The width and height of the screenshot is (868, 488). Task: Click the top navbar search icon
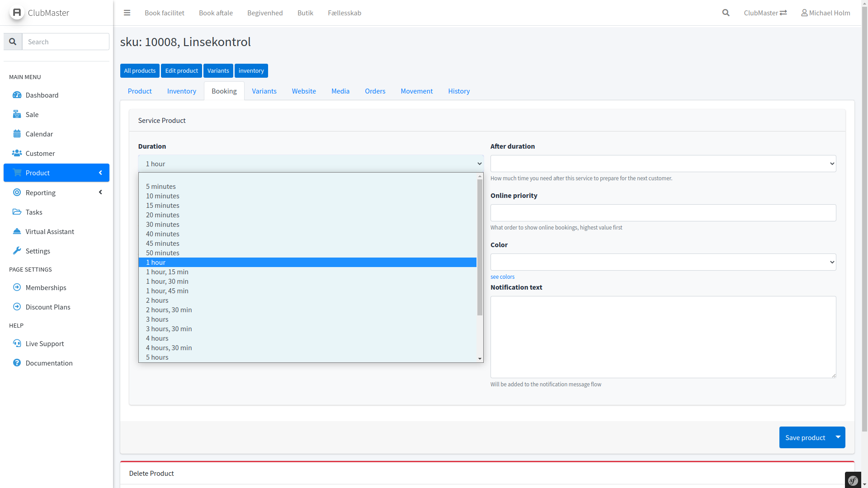click(x=726, y=13)
